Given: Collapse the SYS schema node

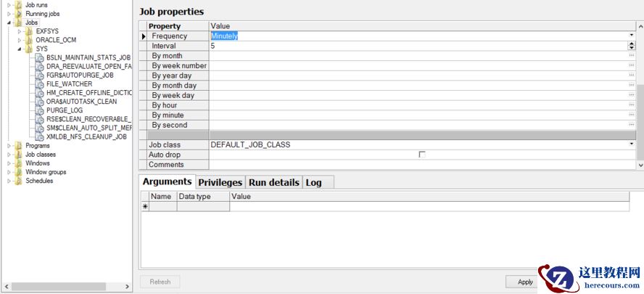Looking at the screenshot, I should pos(20,49).
